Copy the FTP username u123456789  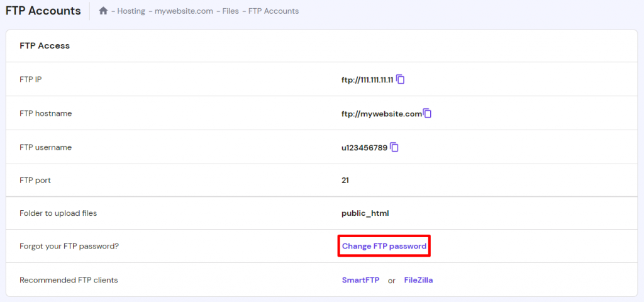point(394,147)
